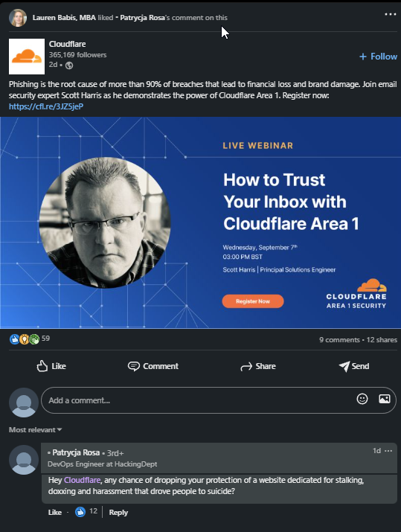Open Lauren Babis's profile picture

coord(18,18)
